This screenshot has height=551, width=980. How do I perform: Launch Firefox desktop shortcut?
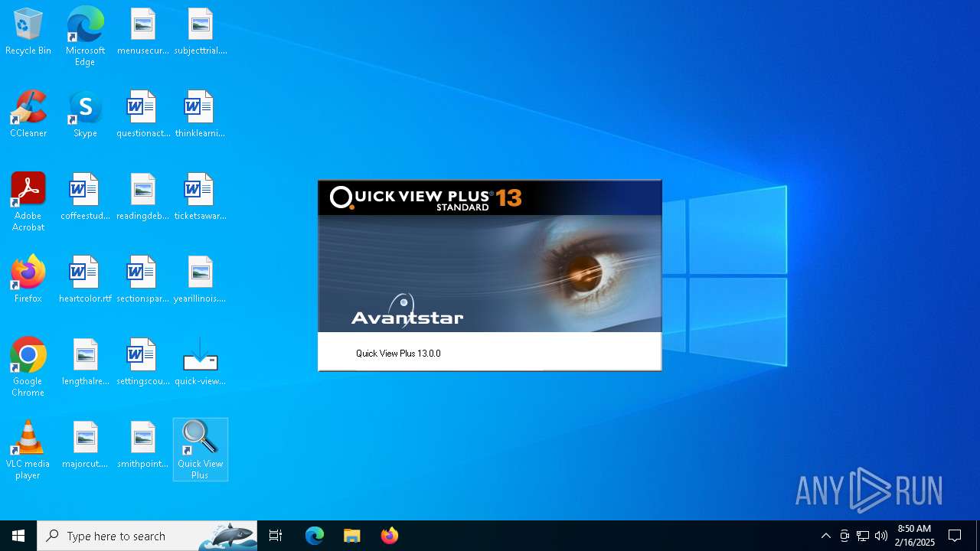click(x=28, y=280)
